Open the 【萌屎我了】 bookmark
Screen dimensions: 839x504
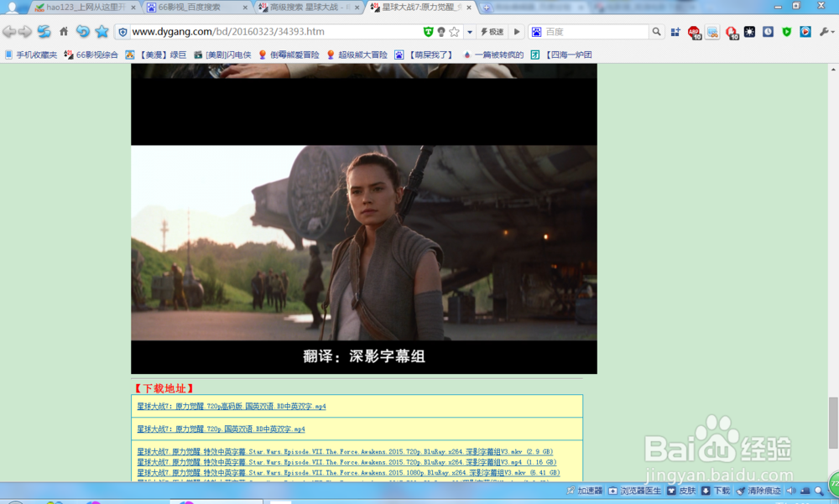coord(424,55)
